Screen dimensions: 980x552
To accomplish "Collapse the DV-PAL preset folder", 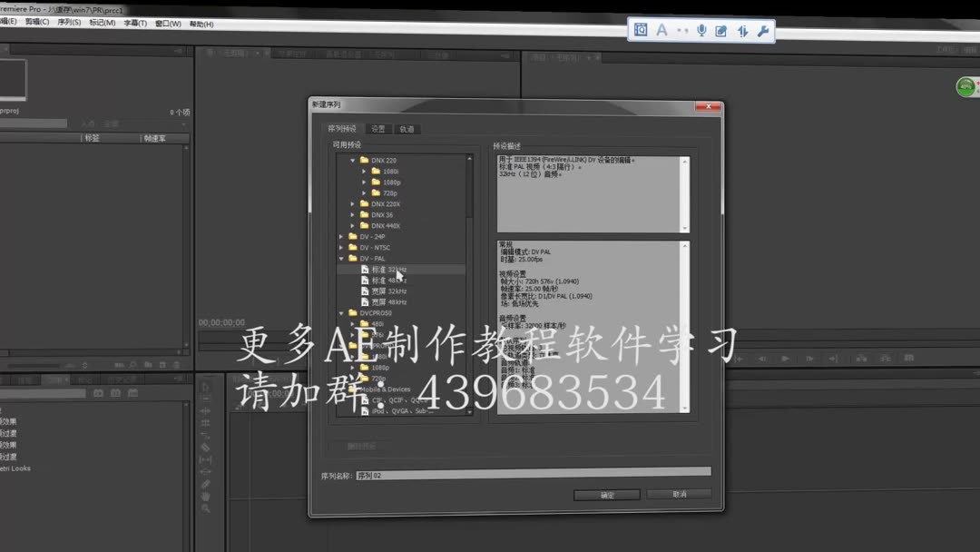I will (341, 258).
